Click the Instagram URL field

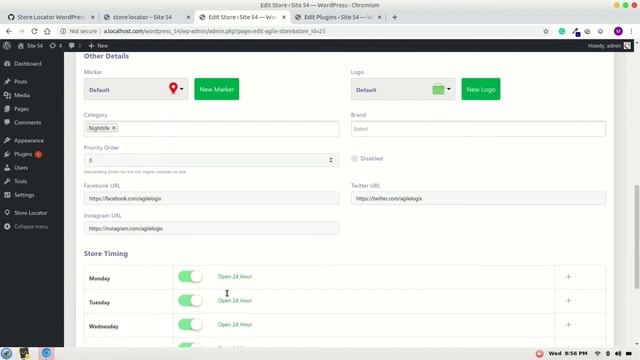(x=211, y=229)
